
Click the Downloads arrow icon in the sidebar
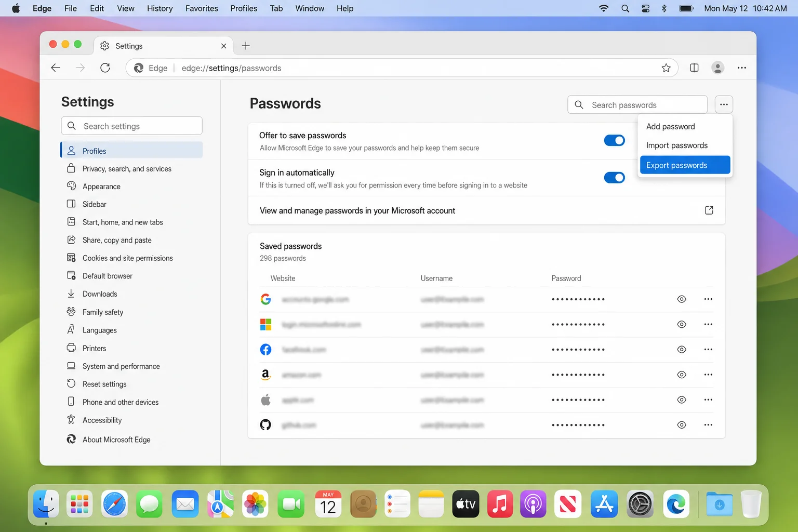tap(71, 294)
